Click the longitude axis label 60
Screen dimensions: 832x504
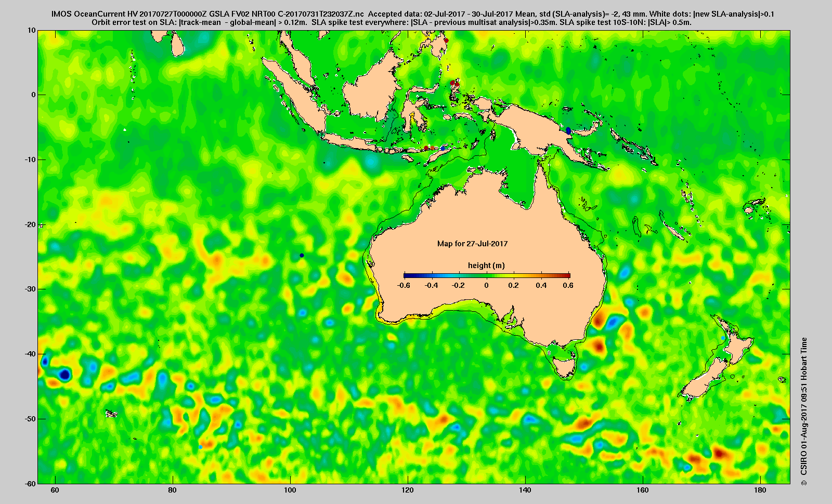pyautogui.click(x=55, y=490)
